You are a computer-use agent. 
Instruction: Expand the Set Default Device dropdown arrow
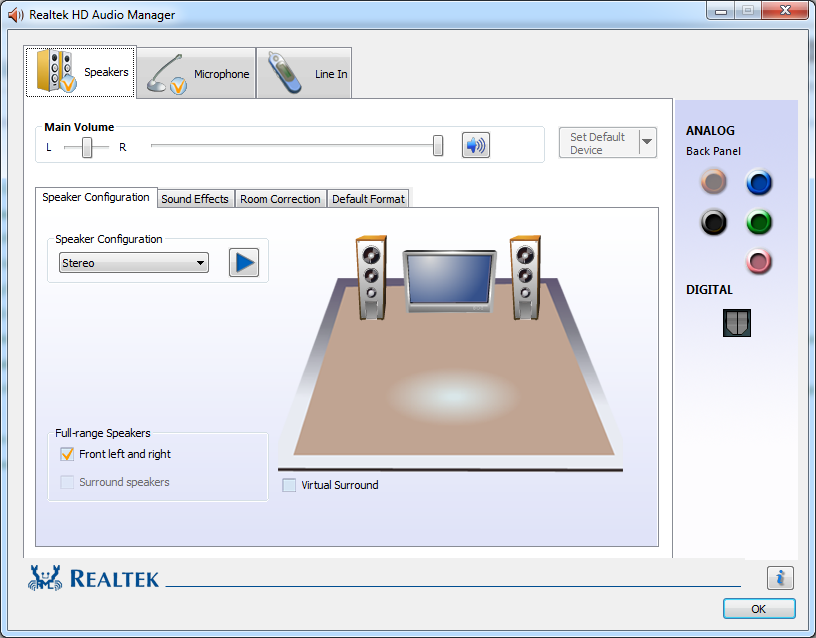tap(644, 143)
